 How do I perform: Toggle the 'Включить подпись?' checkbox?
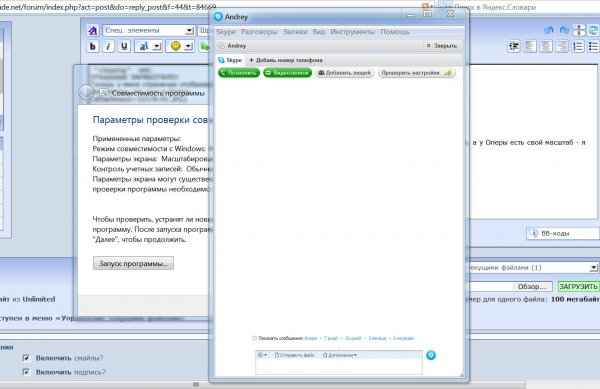[26, 372]
